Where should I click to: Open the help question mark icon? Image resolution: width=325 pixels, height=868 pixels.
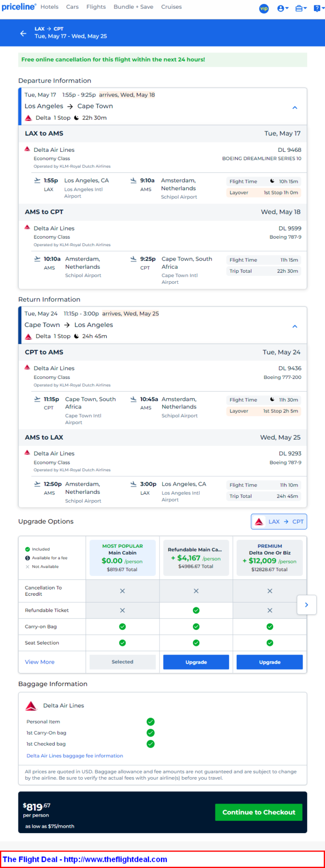pyautogui.click(x=318, y=8)
